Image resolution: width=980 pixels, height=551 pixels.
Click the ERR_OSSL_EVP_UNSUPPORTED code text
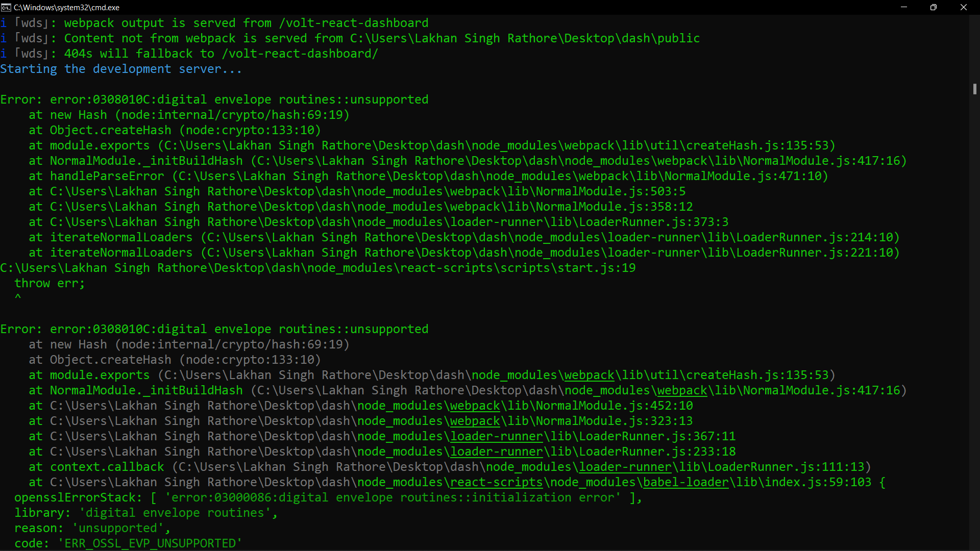tap(150, 544)
